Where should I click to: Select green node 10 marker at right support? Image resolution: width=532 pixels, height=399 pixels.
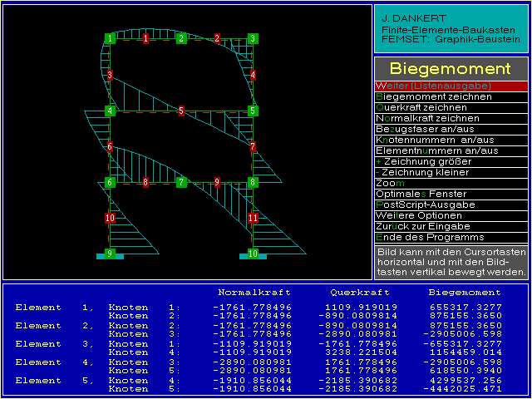pos(253,254)
